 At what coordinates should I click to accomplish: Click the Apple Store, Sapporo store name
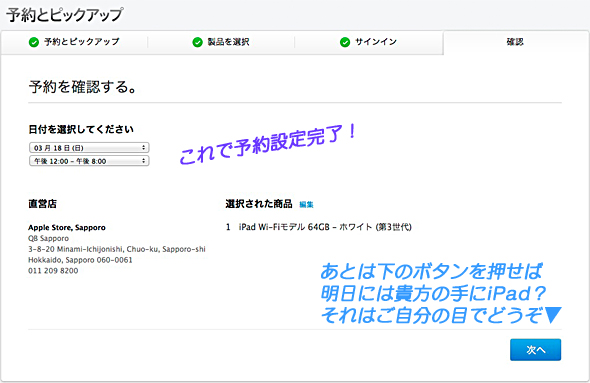tap(67, 227)
